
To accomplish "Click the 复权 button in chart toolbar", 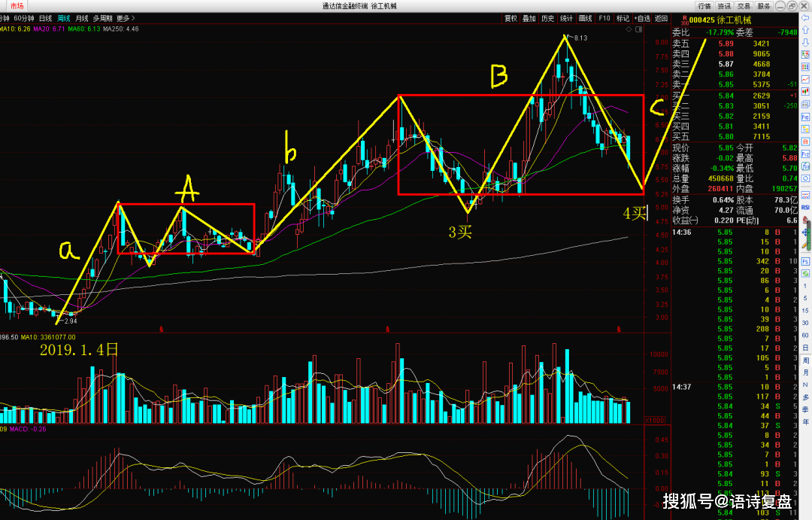I will (x=511, y=19).
